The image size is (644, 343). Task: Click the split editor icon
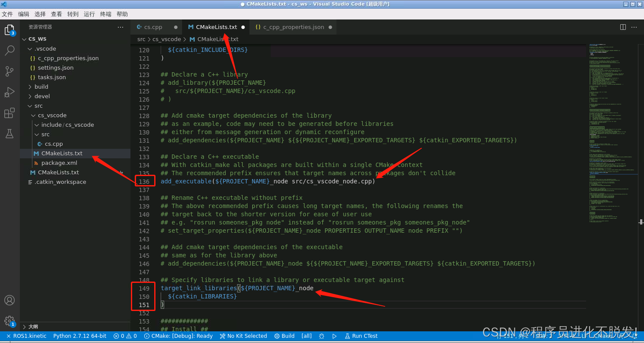click(x=623, y=27)
